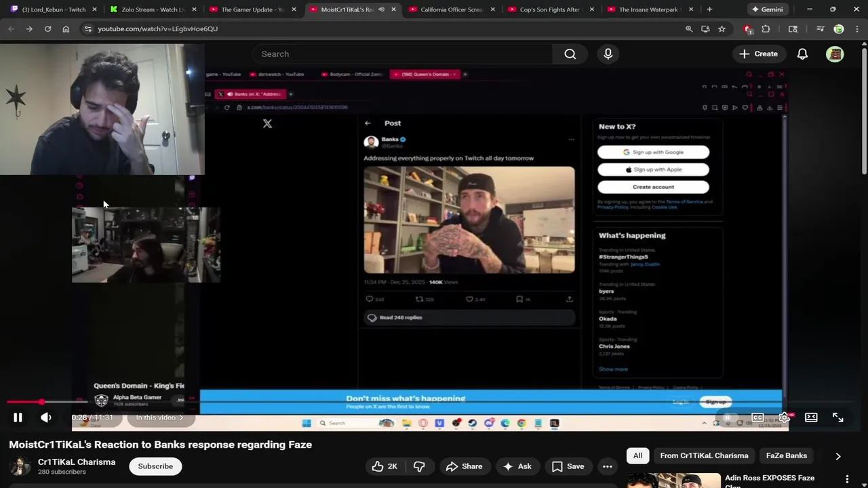Image resolution: width=868 pixels, height=488 pixels.
Task: Reload the current YouTube page
Action: (47, 29)
